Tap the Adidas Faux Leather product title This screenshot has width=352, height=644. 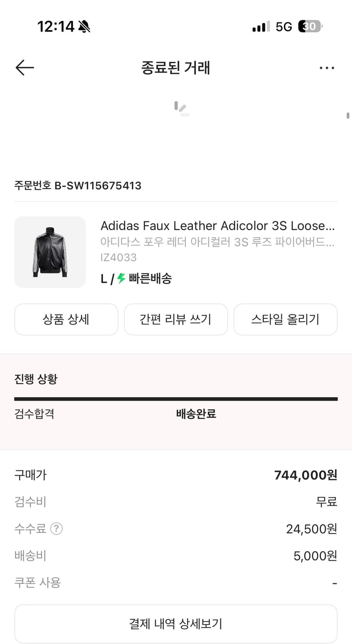[217, 226]
